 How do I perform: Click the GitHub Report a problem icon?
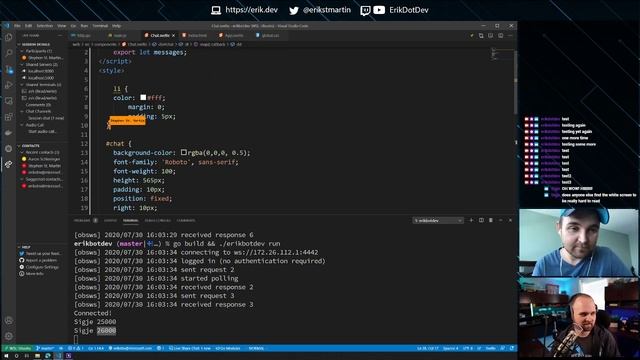[x=22, y=260]
